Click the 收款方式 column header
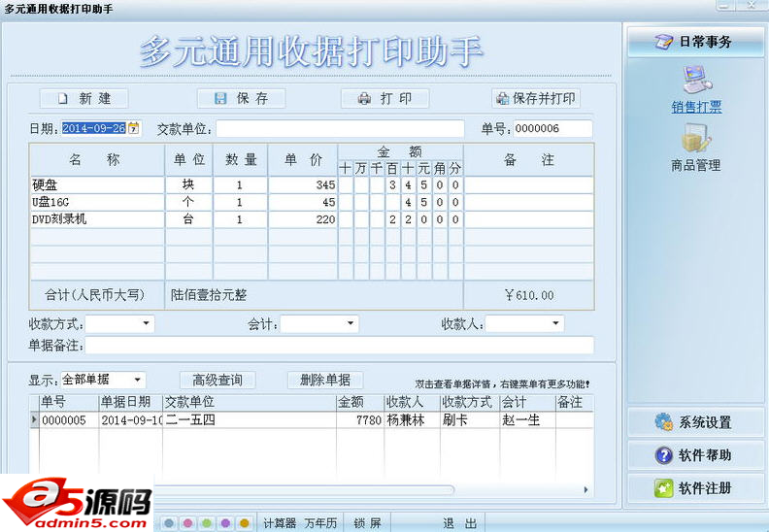Screen dimensions: 769x532 tap(470, 402)
